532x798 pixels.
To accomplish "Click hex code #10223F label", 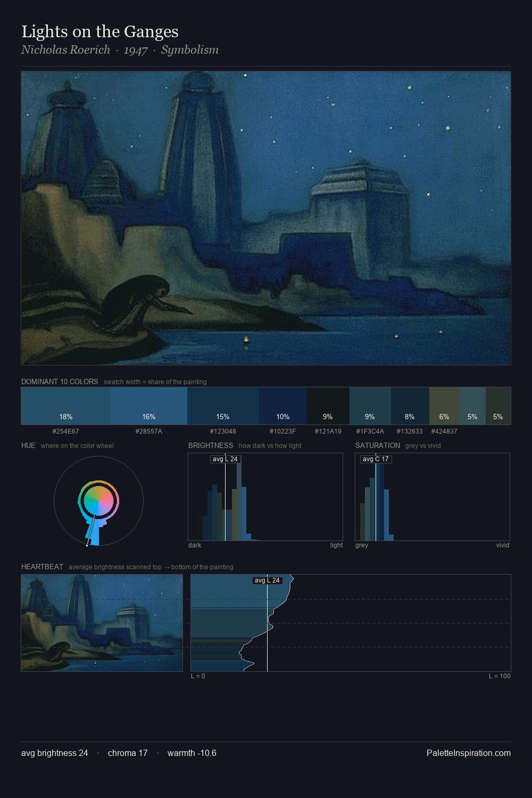I will (x=282, y=431).
